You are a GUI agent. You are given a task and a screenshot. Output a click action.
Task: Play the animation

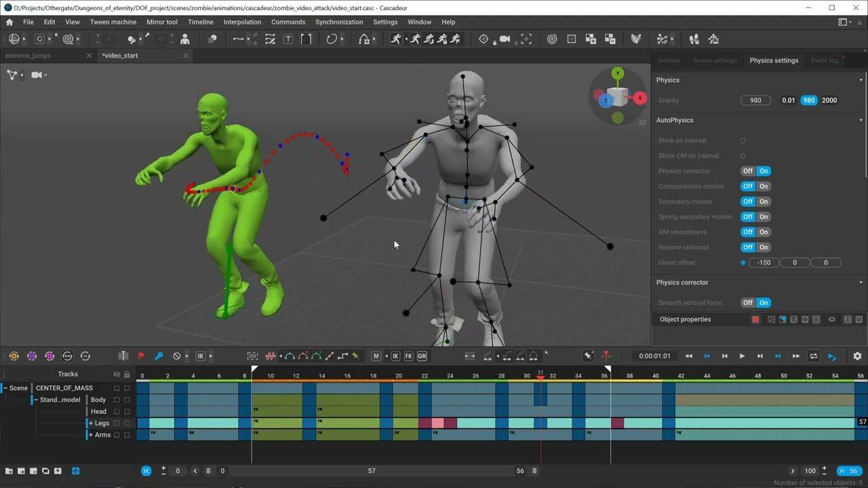[x=742, y=356]
